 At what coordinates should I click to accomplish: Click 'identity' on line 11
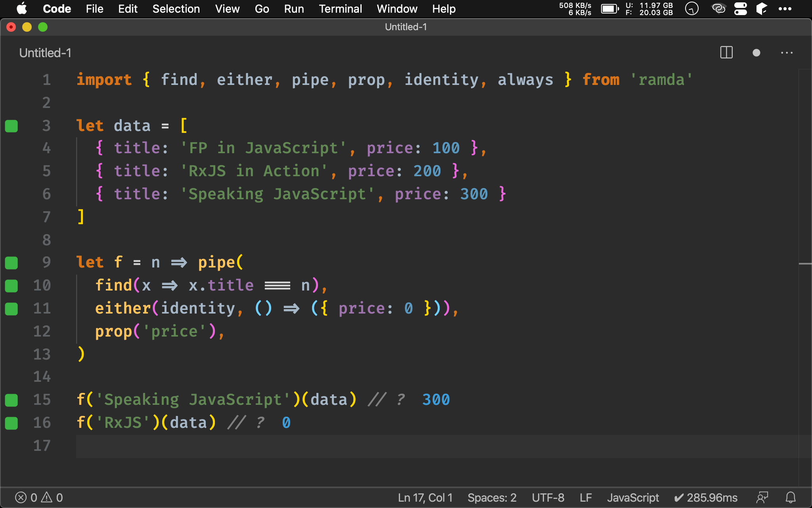click(x=198, y=308)
